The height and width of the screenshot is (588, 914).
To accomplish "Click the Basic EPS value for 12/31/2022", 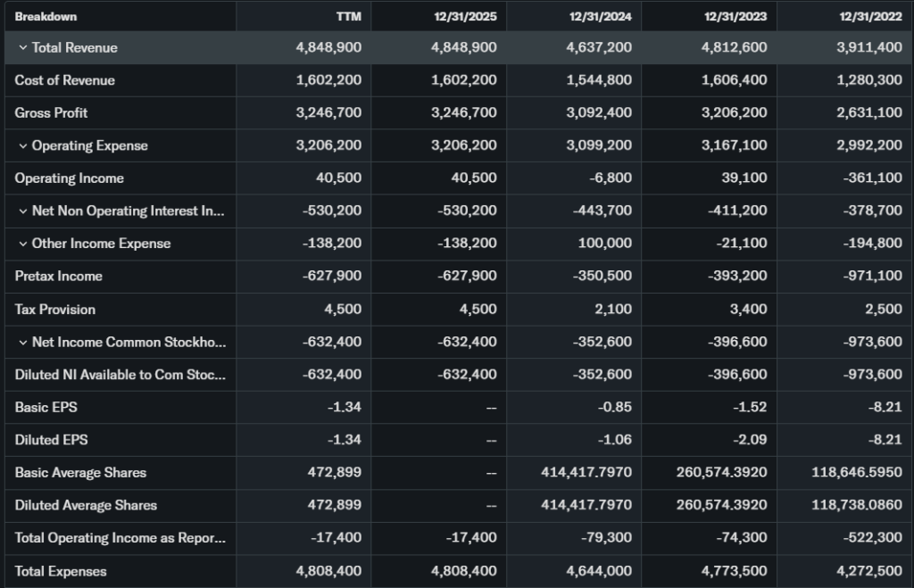I will [887, 407].
